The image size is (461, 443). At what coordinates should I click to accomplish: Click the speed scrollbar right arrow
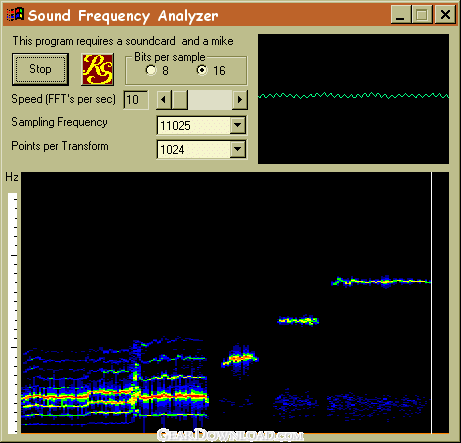coord(240,100)
